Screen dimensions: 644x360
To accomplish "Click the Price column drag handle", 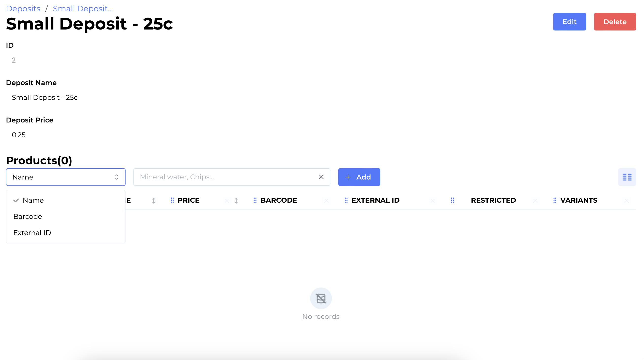I will [x=172, y=200].
